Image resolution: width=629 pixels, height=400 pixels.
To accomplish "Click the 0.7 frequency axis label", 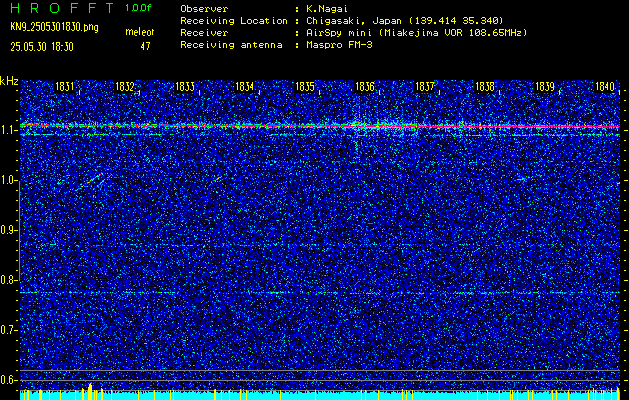I will (7, 330).
